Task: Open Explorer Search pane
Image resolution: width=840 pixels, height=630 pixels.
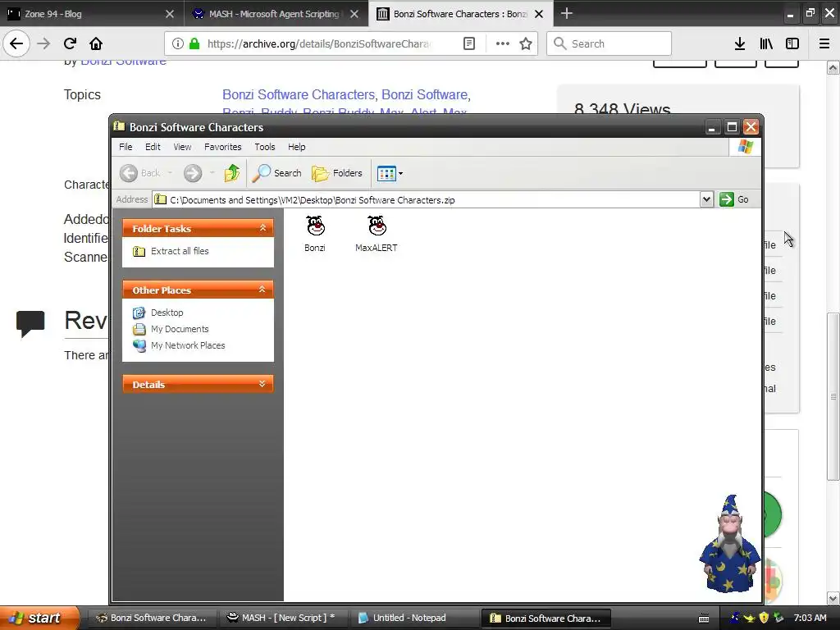Action: [277, 173]
